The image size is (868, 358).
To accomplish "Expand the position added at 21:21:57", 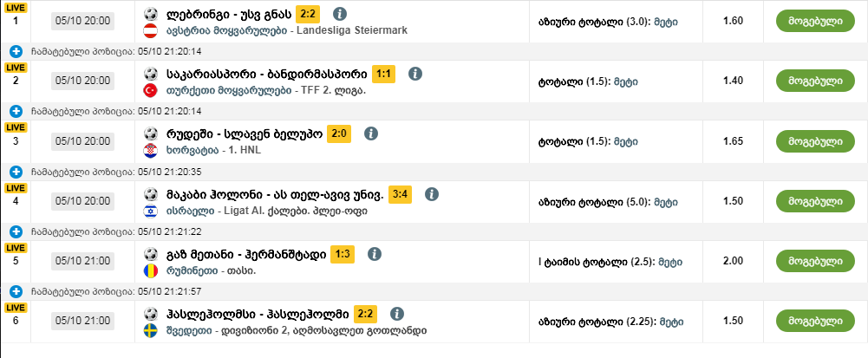I will [16, 291].
